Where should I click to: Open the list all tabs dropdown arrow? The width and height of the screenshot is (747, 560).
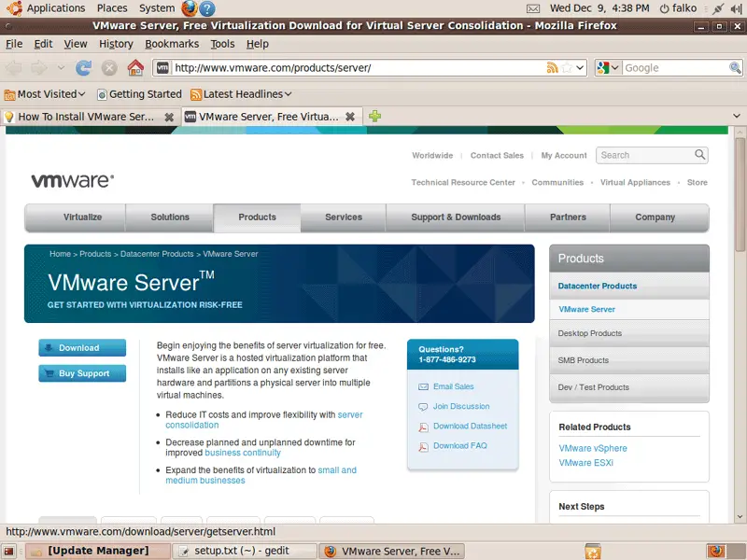737,116
